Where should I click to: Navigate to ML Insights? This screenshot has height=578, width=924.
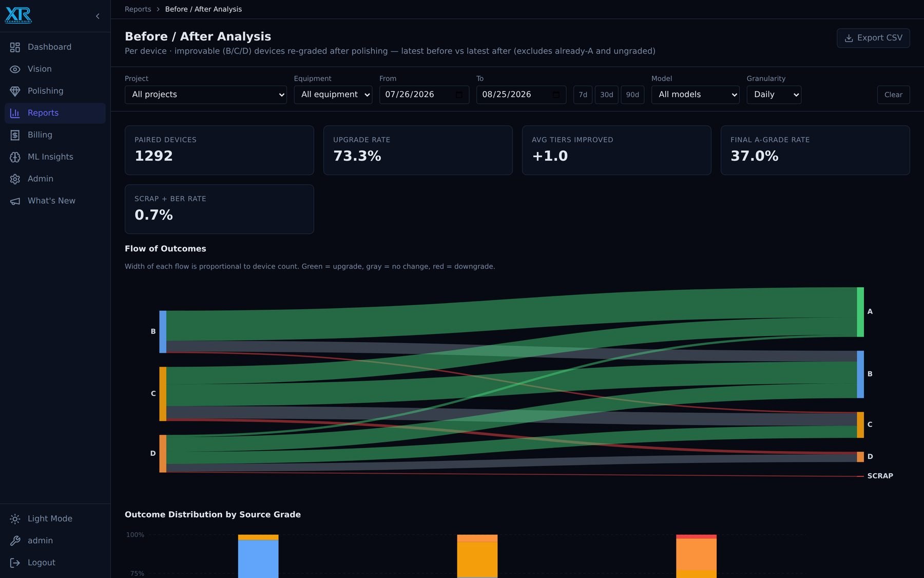coord(55,157)
